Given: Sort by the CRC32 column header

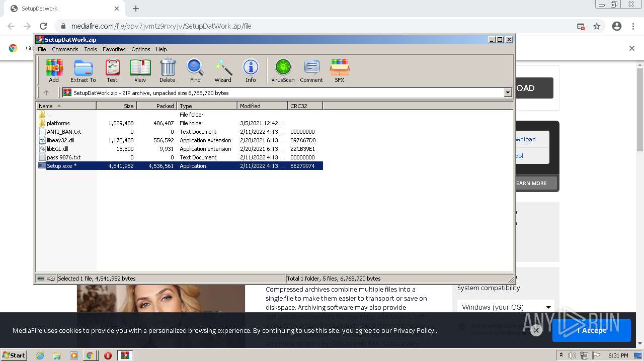Looking at the screenshot, I should (305, 106).
